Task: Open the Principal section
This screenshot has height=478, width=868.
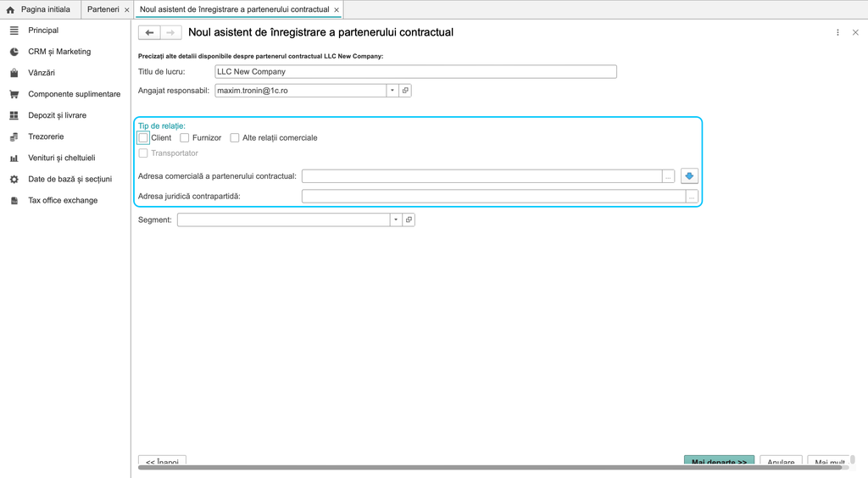Action: [43, 31]
